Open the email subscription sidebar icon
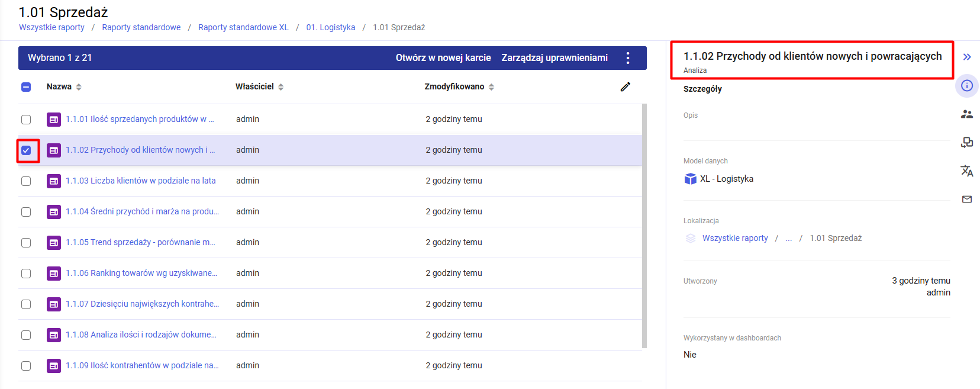Screen dimensions: 980x389 (x=967, y=199)
